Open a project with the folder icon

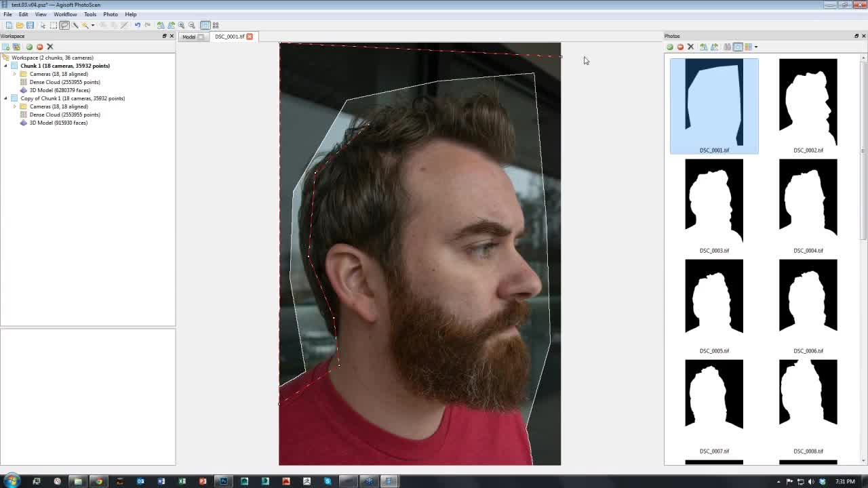coord(20,25)
